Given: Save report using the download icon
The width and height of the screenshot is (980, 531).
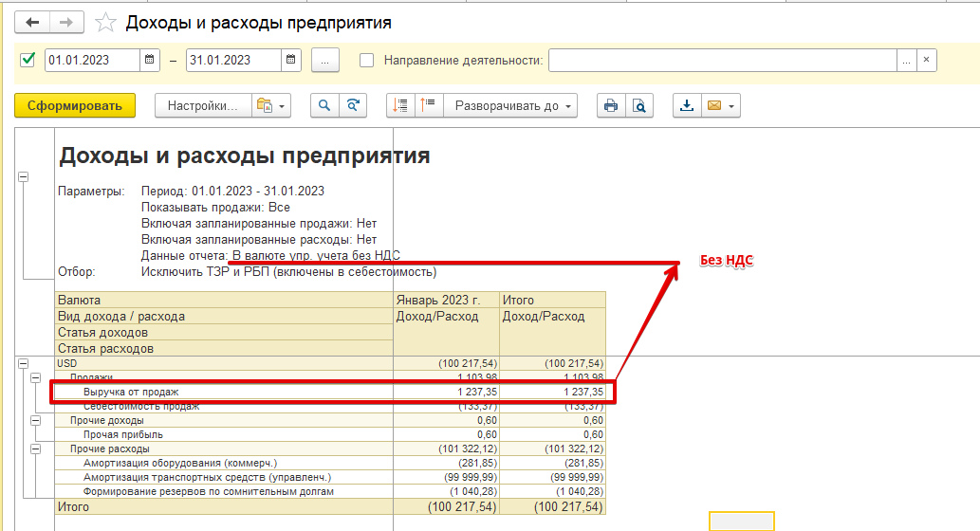Looking at the screenshot, I should 687,105.
